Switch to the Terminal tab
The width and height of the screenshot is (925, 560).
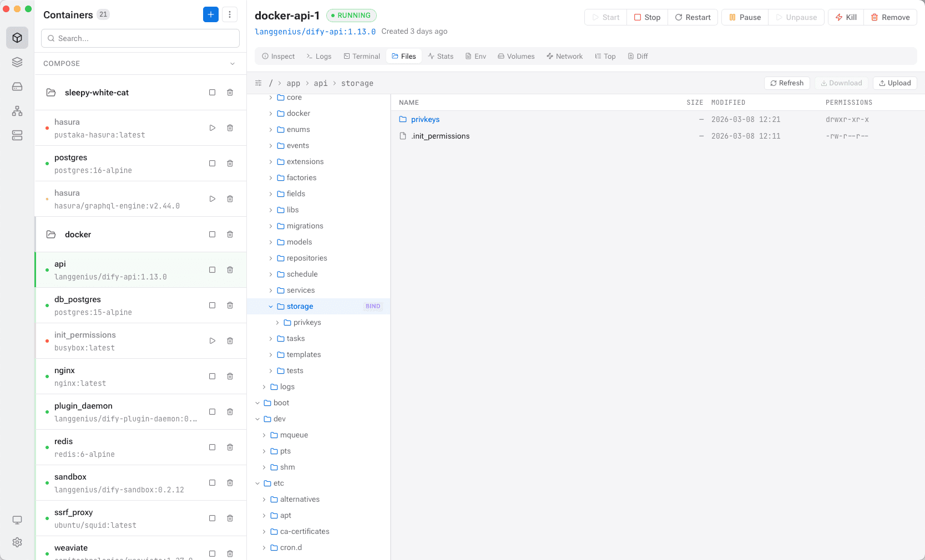(362, 57)
